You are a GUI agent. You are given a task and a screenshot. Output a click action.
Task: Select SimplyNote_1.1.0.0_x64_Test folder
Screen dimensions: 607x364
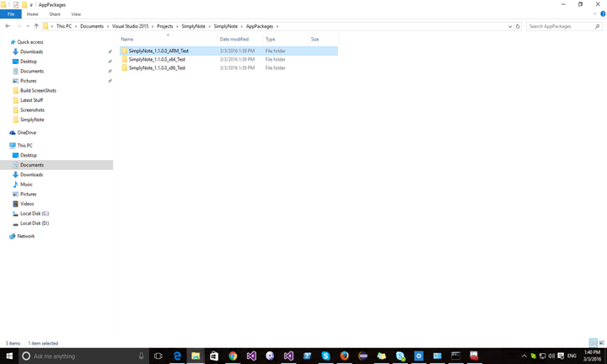[x=228, y=59]
